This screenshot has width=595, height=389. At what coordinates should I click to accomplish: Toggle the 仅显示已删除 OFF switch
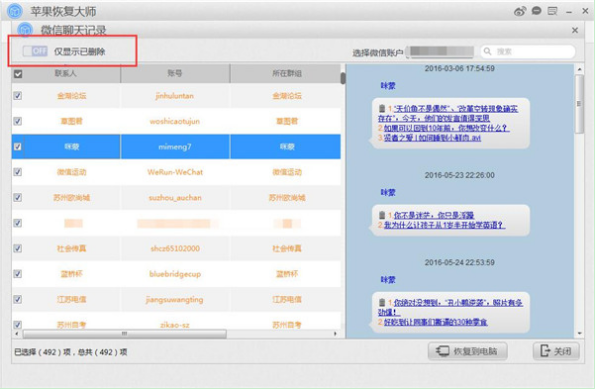35,51
